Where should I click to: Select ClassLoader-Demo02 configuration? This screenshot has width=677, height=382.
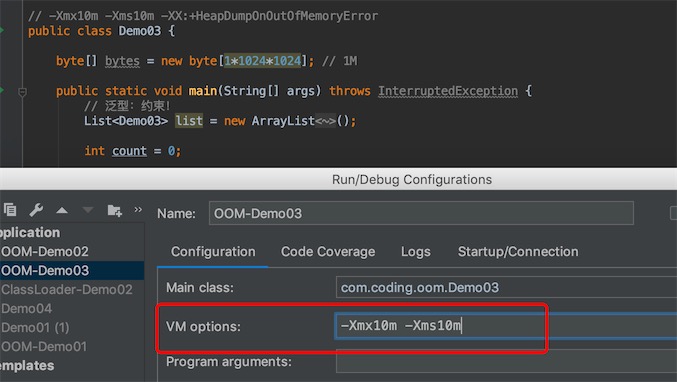tap(72, 290)
